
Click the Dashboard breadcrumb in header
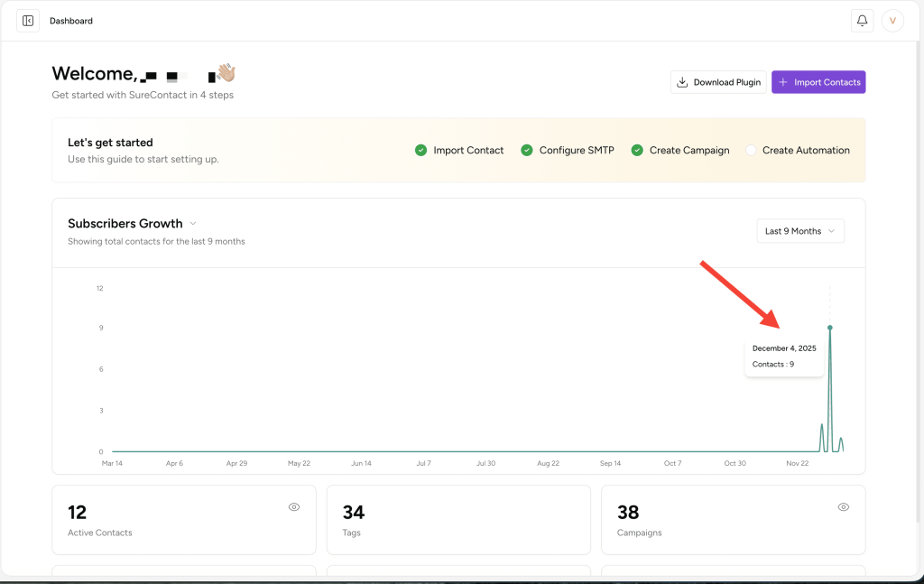tap(71, 21)
